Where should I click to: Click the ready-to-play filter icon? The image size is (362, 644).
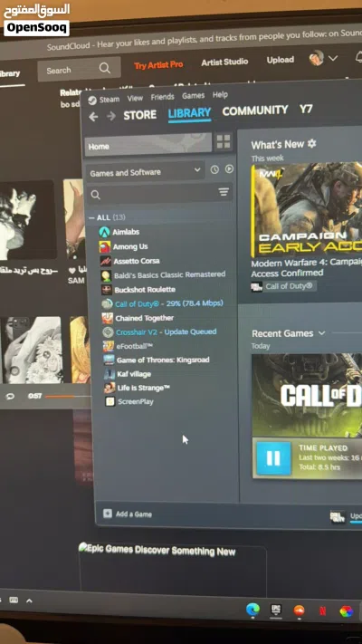point(230,168)
